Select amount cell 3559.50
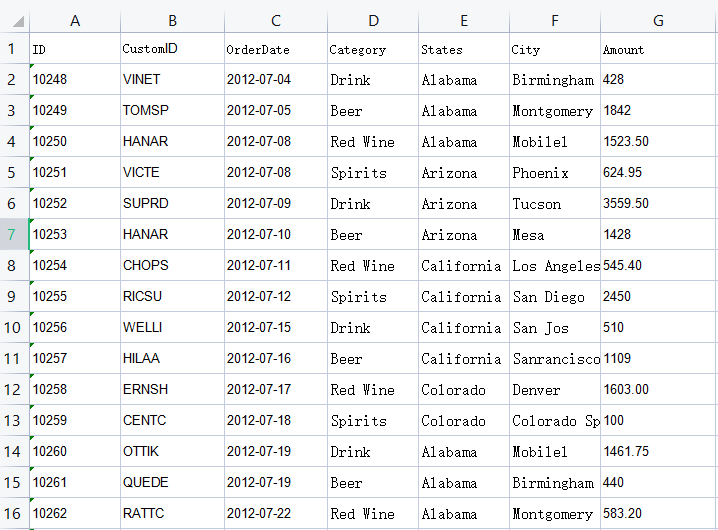The height and width of the screenshot is (530, 718). 658,203
